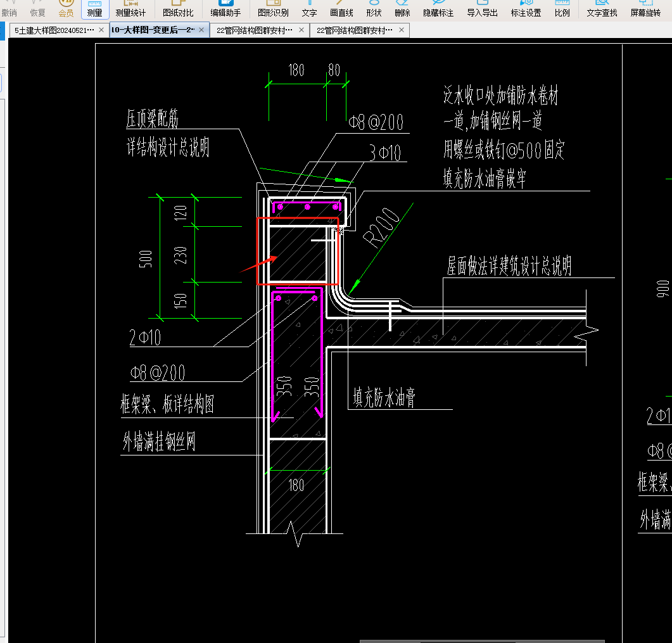
Task: Click the 屋面做法详建筑设计总说明 text
Action: [509, 266]
